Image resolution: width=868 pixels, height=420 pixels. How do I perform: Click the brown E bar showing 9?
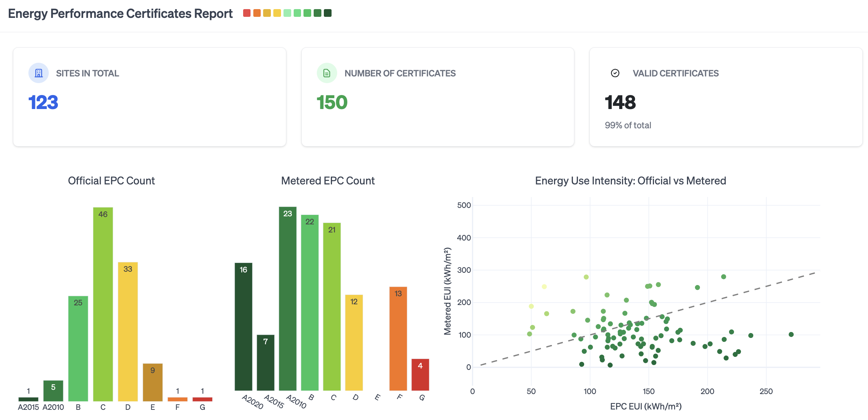[x=153, y=382]
